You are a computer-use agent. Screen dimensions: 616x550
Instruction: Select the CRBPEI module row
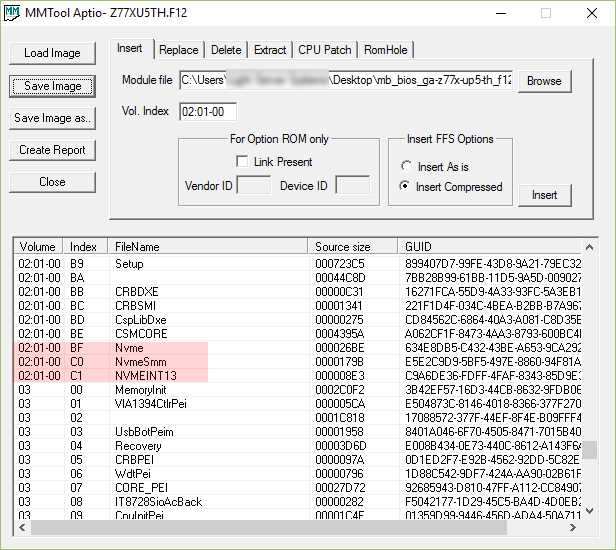(x=298, y=460)
